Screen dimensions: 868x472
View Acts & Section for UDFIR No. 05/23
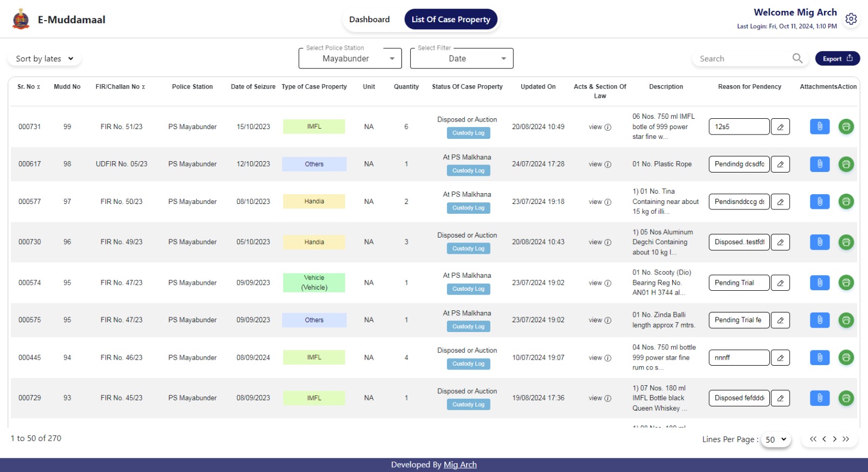click(599, 164)
